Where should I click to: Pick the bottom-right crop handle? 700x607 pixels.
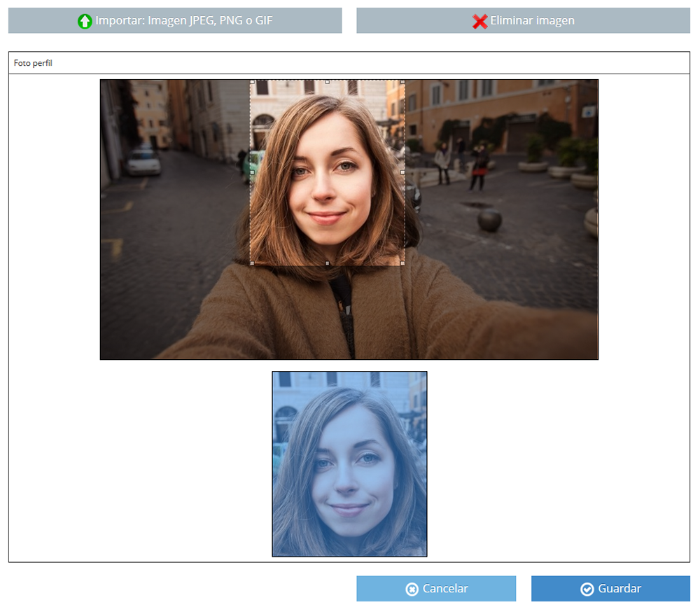403,263
